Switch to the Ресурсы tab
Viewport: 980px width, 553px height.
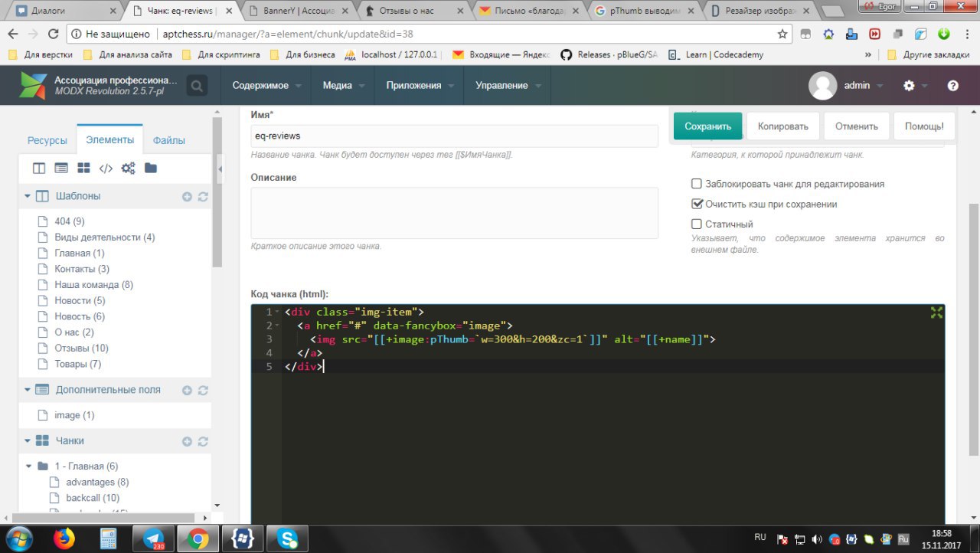pos(47,141)
